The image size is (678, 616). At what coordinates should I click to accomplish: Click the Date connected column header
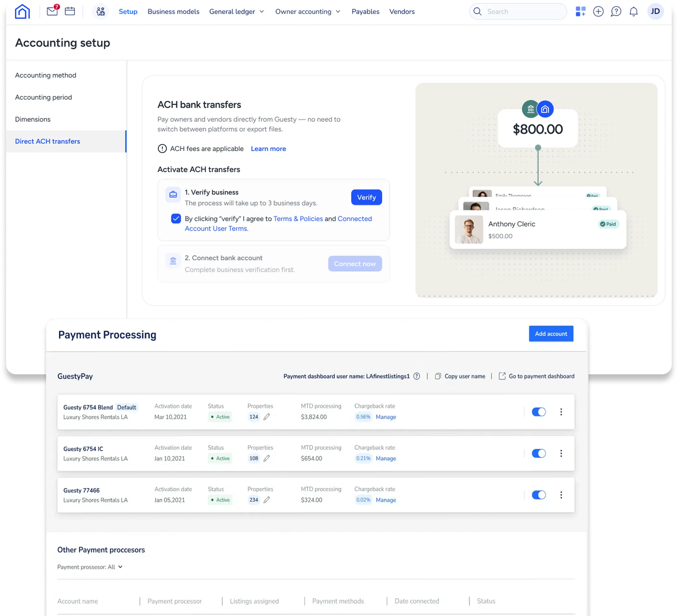point(417,601)
